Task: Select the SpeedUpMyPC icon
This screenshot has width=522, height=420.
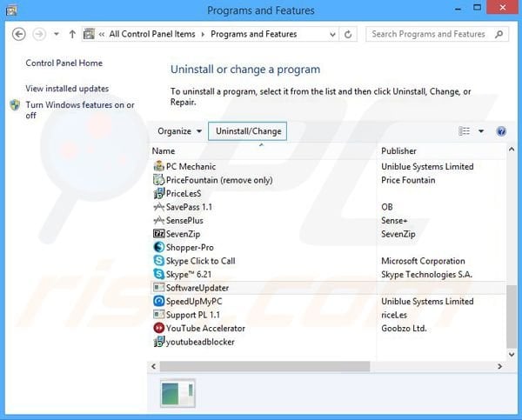Action: 159,301
